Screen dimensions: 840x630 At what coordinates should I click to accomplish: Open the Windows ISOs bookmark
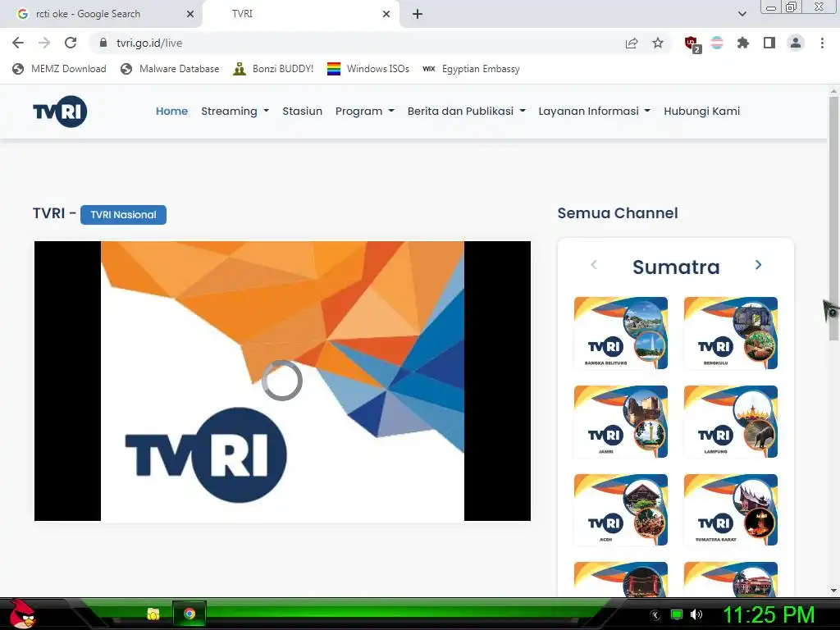point(368,69)
